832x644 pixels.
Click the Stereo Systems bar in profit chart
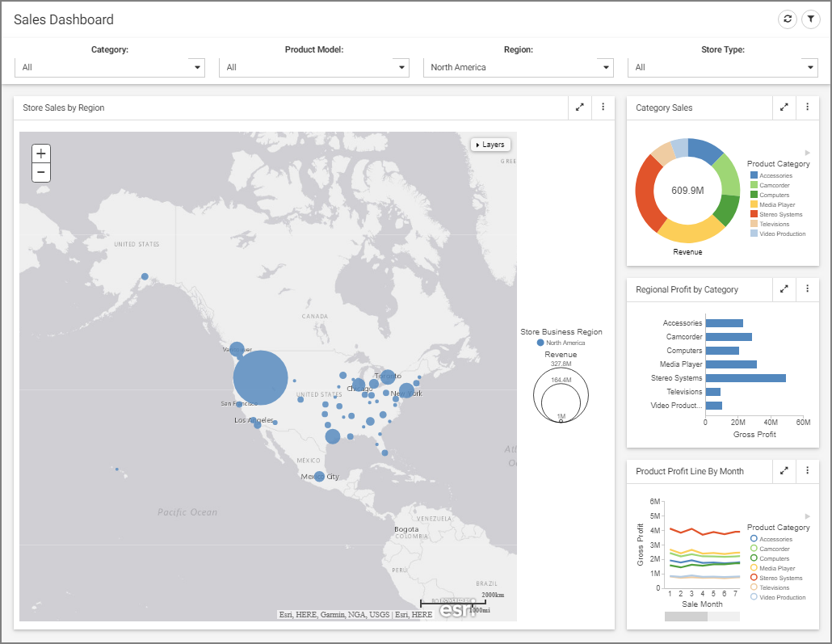pos(745,378)
